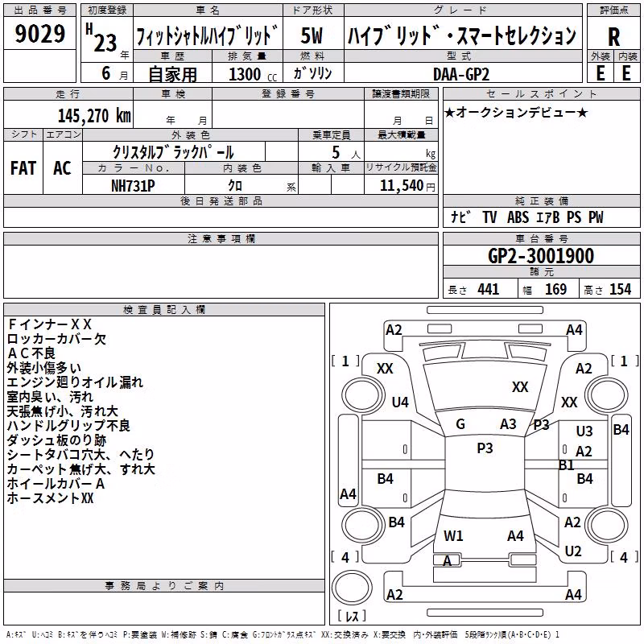Select the grade ハイブリッド・スマートセレクション
Image resolution: width=644 pixels, height=644 pixels.
coord(462,35)
